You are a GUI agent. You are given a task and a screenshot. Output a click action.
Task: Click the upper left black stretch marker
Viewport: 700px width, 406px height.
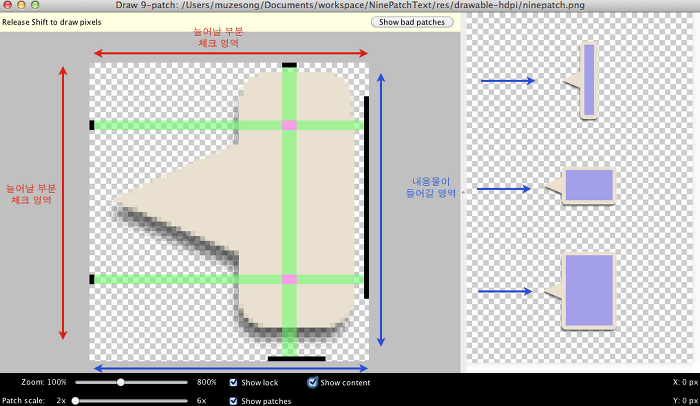92,125
